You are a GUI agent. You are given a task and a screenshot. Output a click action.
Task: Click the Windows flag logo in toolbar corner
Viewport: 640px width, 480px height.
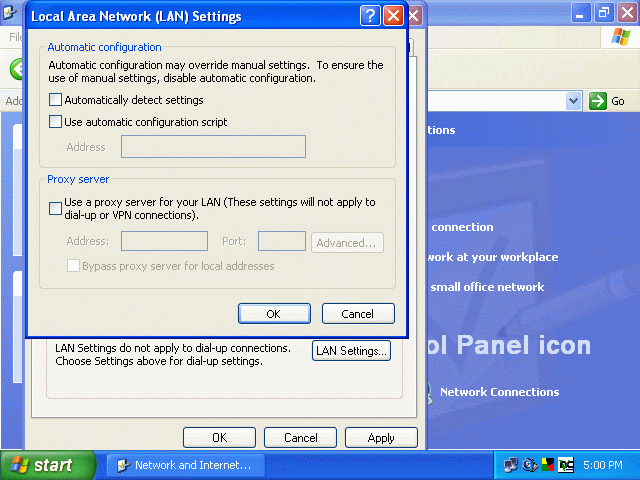pyautogui.click(x=620, y=37)
